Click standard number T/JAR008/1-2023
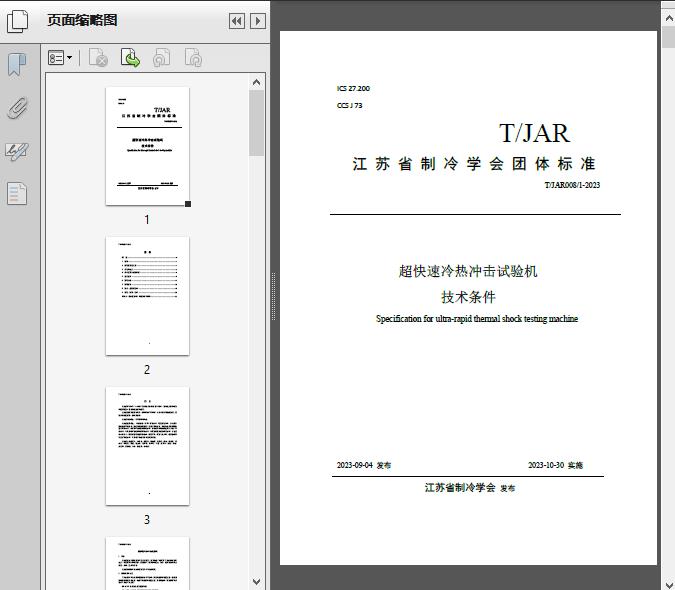 click(x=572, y=185)
